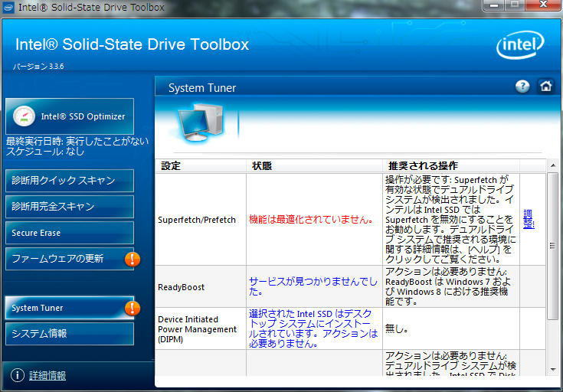Start 診断用クイック スキャン

(70, 181)
